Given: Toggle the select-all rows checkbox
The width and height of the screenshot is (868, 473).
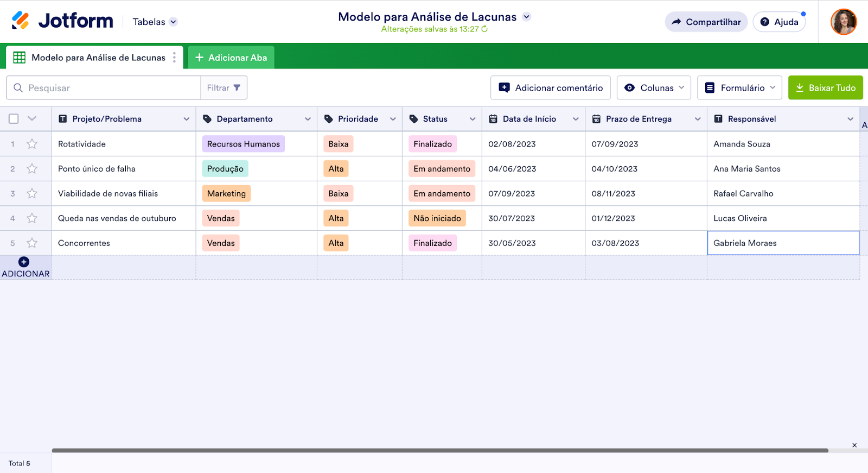Looking at the screenshot, I should [x=14, y=119].
